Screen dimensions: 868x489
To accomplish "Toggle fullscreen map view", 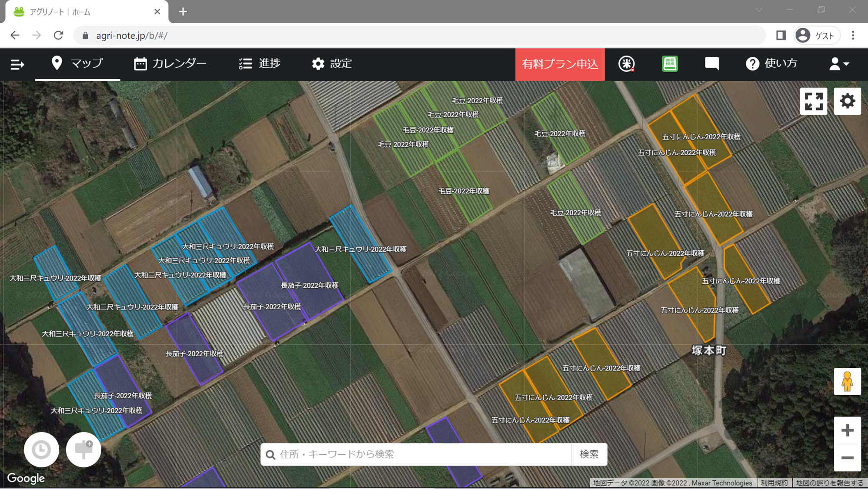I will click(x=813, y=101).
